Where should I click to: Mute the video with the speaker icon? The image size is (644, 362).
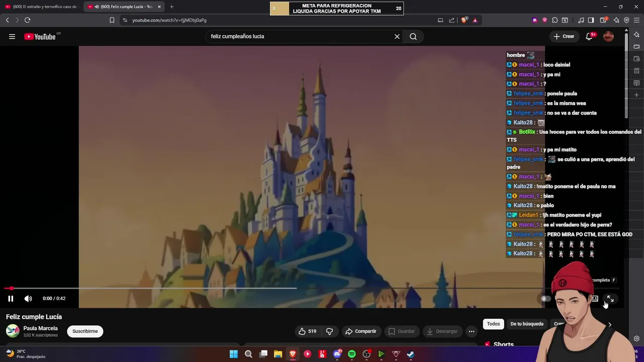[28, 298]
